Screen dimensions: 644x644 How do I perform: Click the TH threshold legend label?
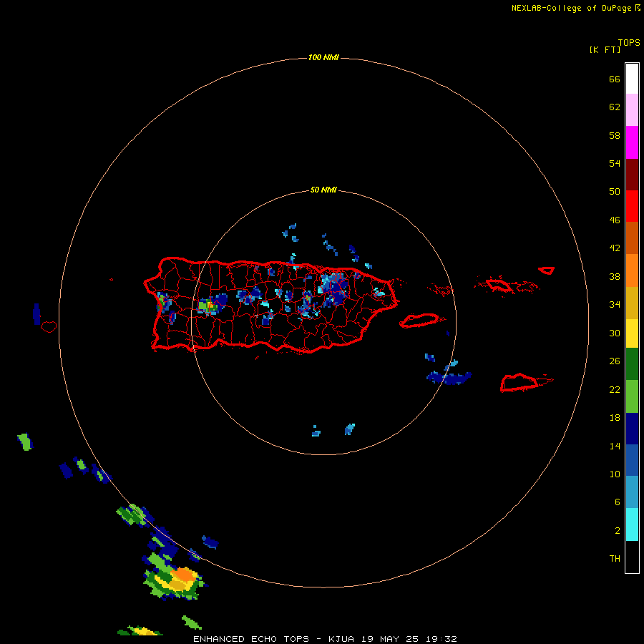[615, 559]
